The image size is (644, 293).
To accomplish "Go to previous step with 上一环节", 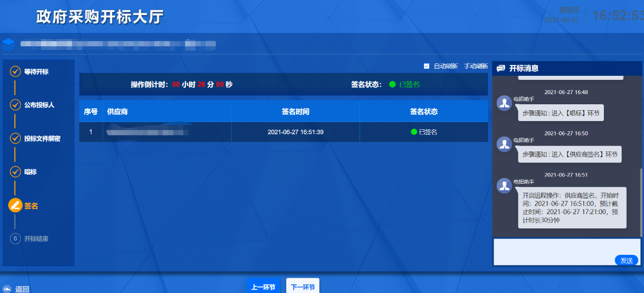I will tap(263, 287).
